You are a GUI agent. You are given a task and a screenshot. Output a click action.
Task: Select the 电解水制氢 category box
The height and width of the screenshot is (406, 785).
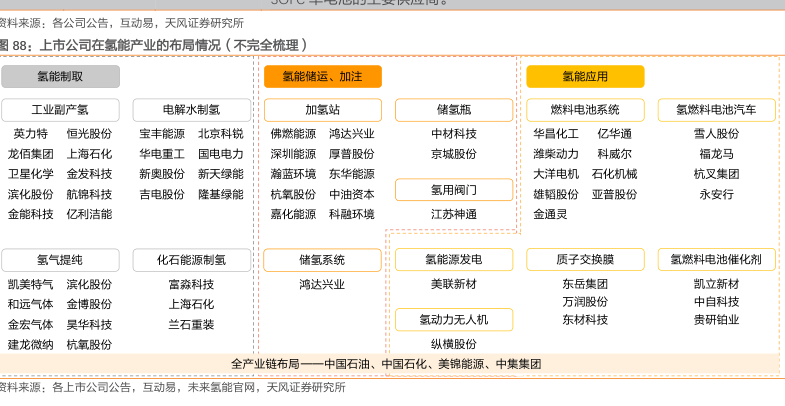[x=192, y=110]
